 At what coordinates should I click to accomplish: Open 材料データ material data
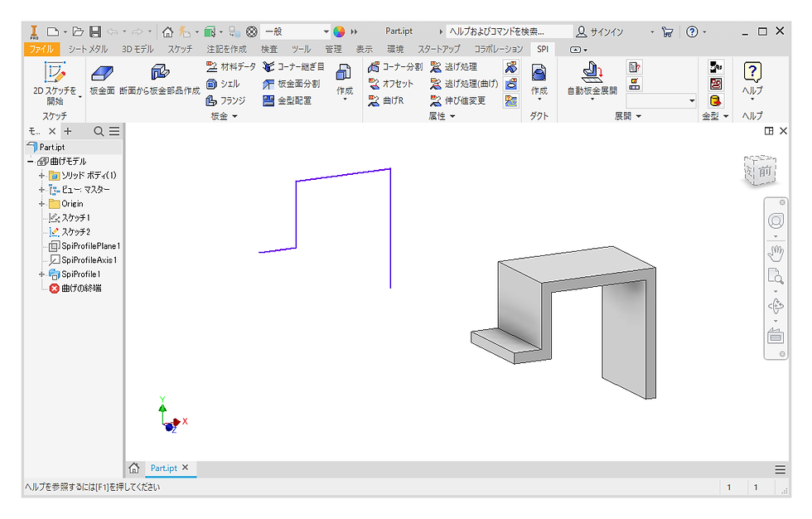click(x=231, y=67)
